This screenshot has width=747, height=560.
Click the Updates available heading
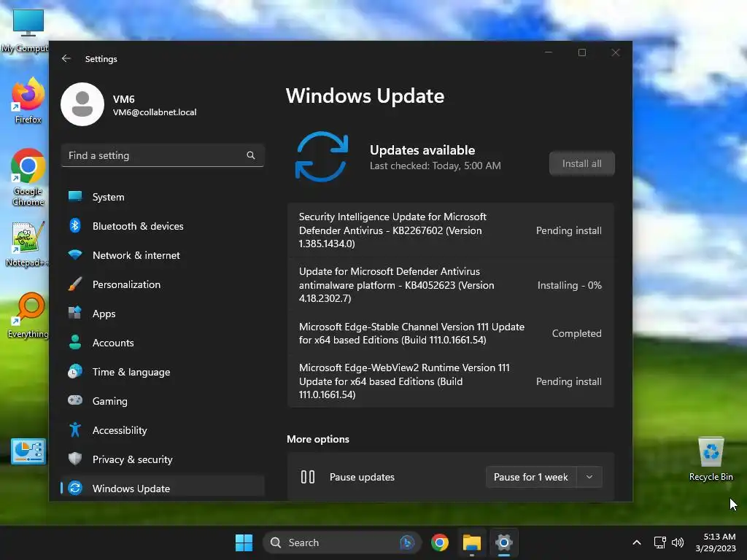tap(422, 150)
